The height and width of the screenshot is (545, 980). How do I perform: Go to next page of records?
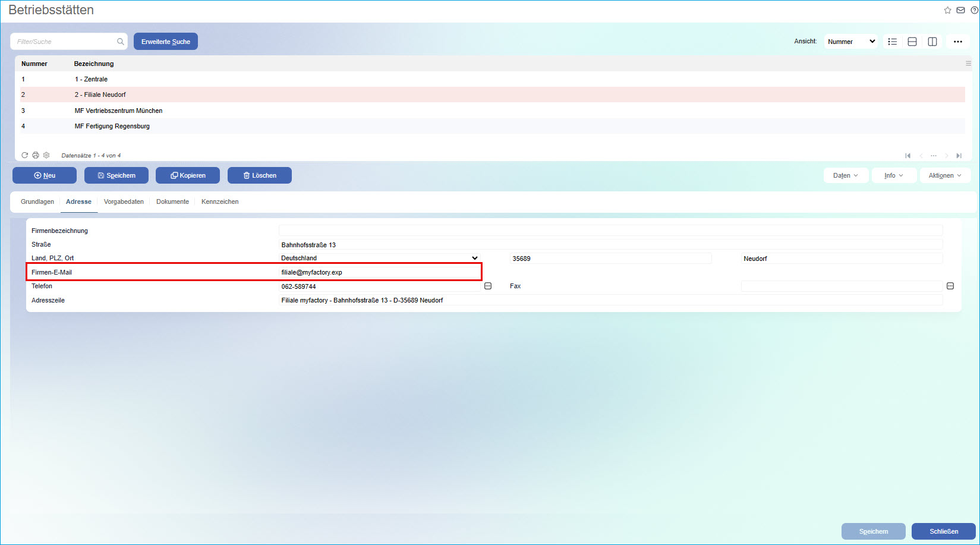947,156
